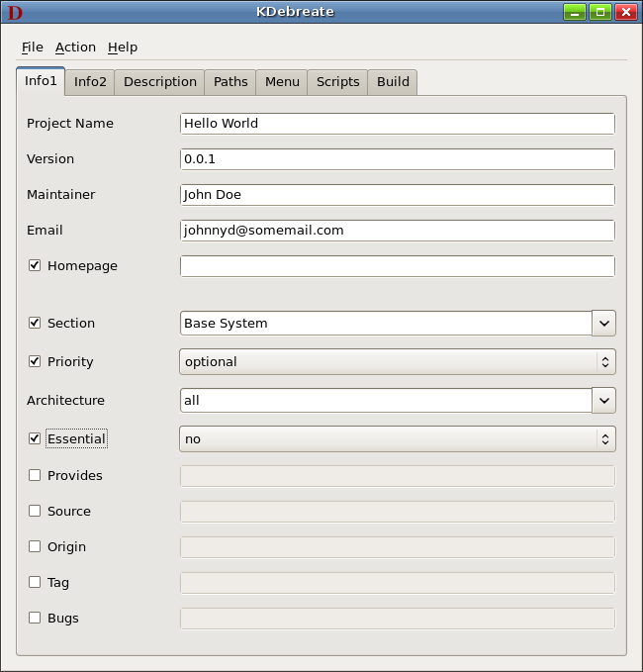The height and width of the screenshot is (672, 643).
Task: Go to the Scripts tab
Action: click(x=337, y=82)
